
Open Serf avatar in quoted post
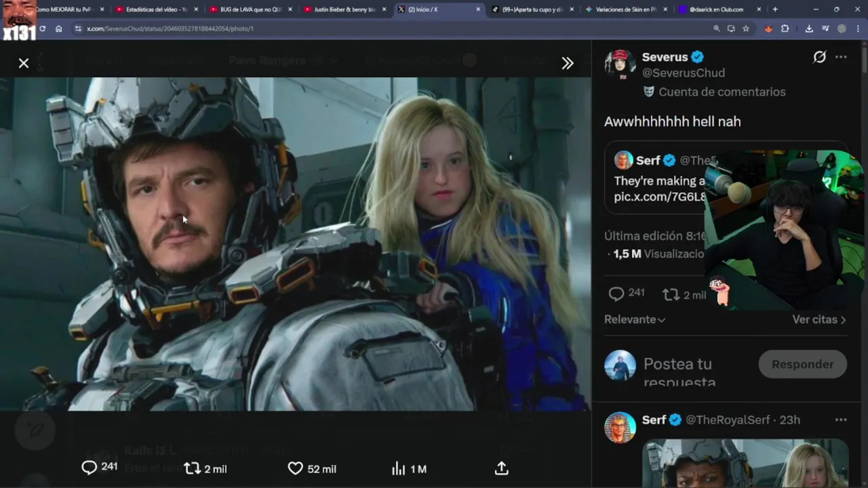pyautogui.click(x=623, y=160)
